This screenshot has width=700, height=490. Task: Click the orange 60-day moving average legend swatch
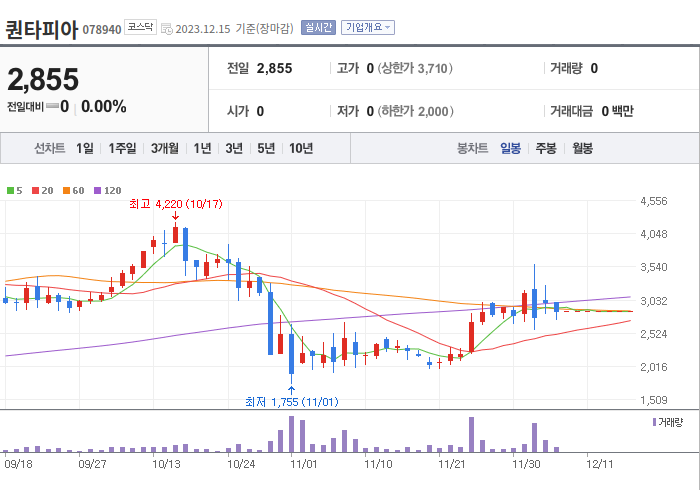[66, 191]
